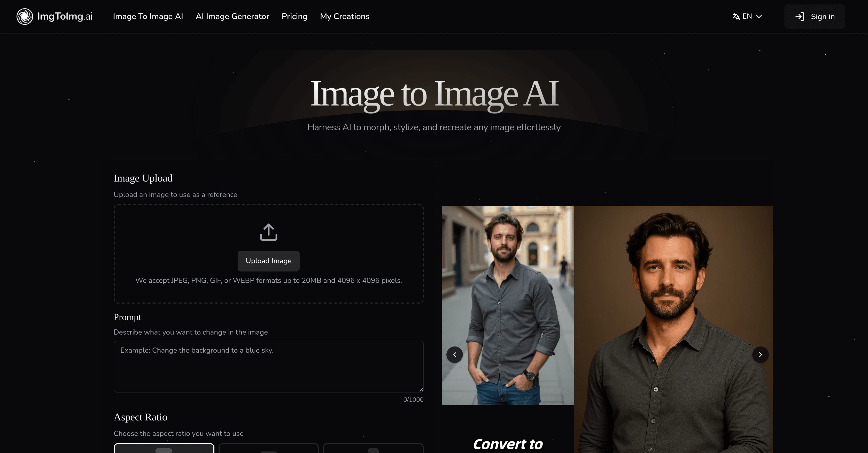This screenshot has width=868, height=453.
Task: Click the Sign in button
Action: [x=815, y=16]
